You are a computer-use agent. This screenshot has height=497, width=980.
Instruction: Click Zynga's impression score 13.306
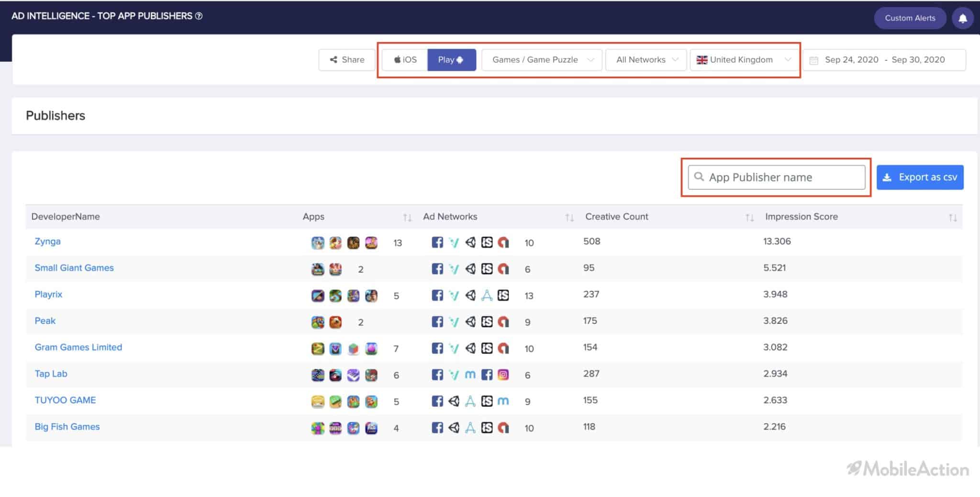click(777, 241)
